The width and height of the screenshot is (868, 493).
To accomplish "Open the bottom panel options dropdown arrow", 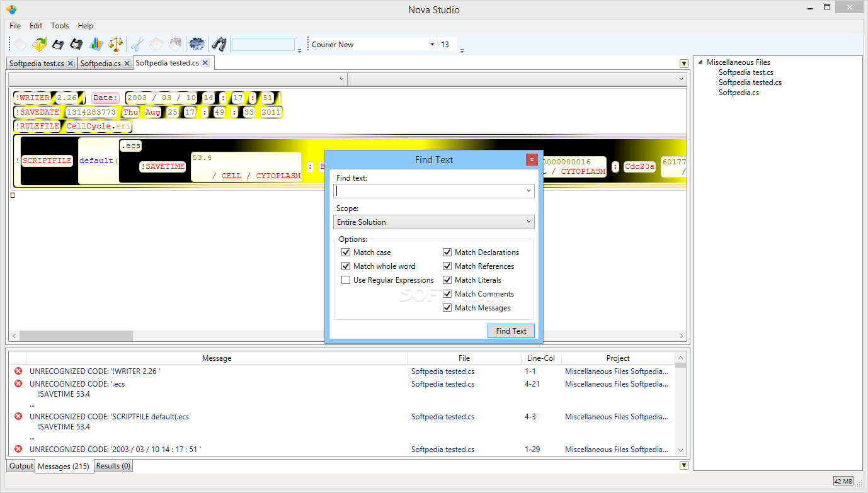I will (684, 465).
